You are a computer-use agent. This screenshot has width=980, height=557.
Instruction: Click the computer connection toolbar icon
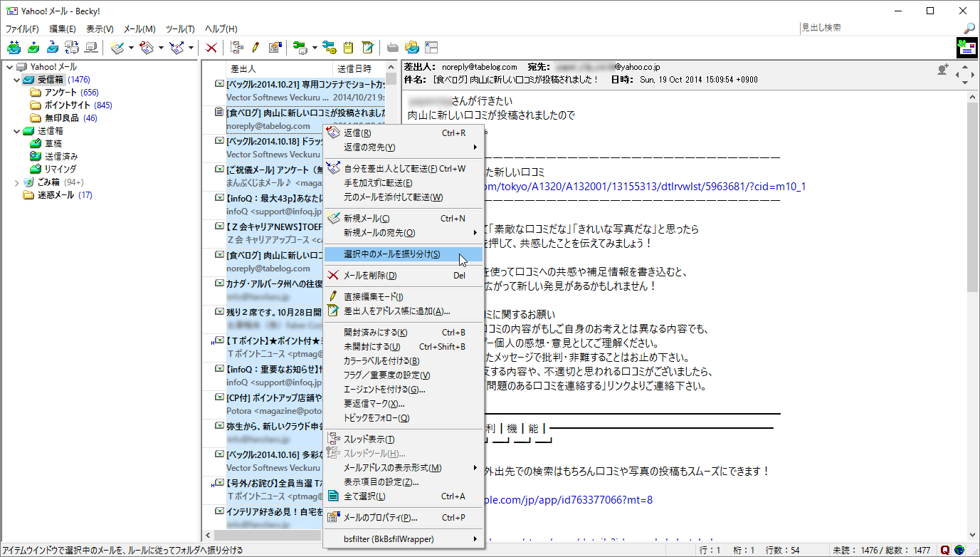click(x=91, y=48)
